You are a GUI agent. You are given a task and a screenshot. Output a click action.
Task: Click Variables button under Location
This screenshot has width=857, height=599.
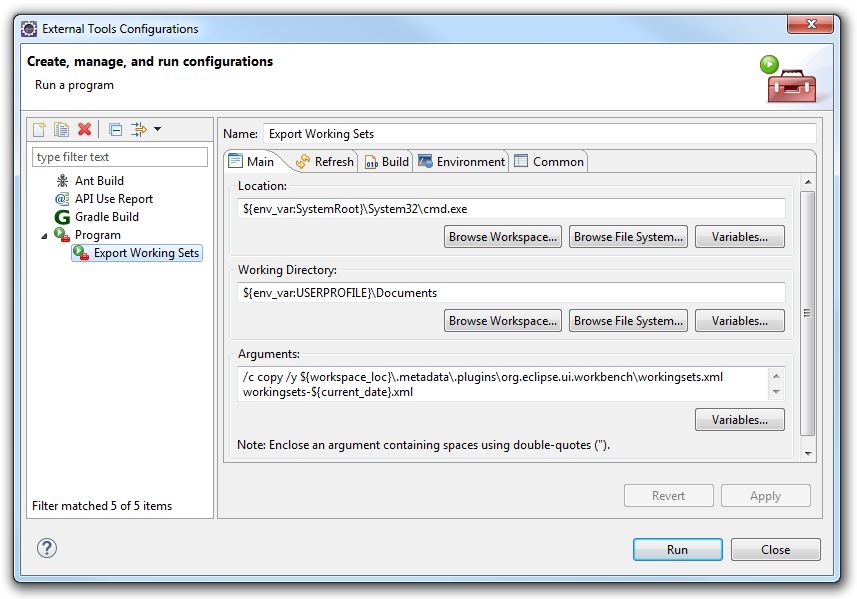pyautogui.click(x=739, y=237)
